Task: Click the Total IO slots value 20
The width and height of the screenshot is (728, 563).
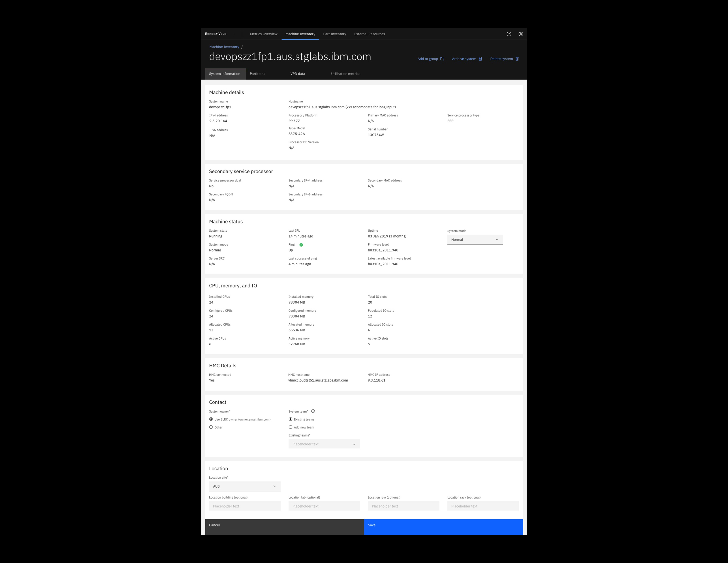Action: (x=370, y=302)
